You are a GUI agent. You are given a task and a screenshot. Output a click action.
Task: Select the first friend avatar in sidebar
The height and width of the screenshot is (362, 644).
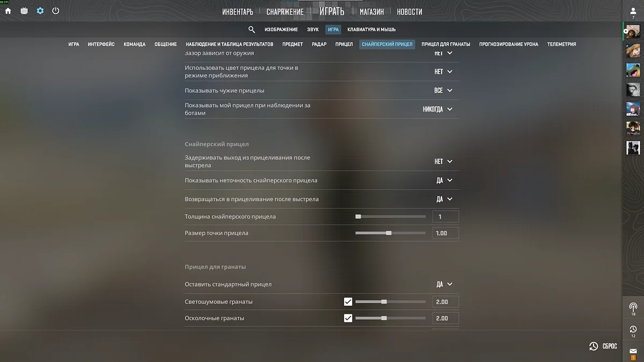[x=633, y=32]
